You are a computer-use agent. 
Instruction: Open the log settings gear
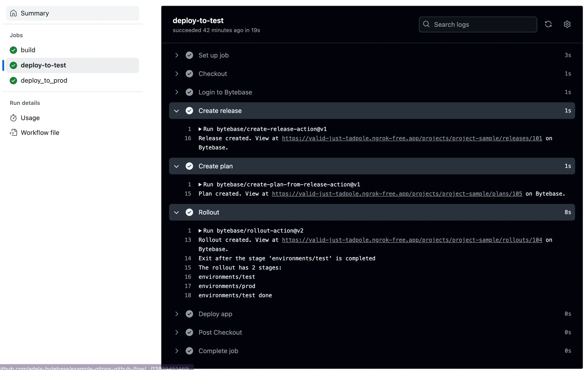[567, 24]
